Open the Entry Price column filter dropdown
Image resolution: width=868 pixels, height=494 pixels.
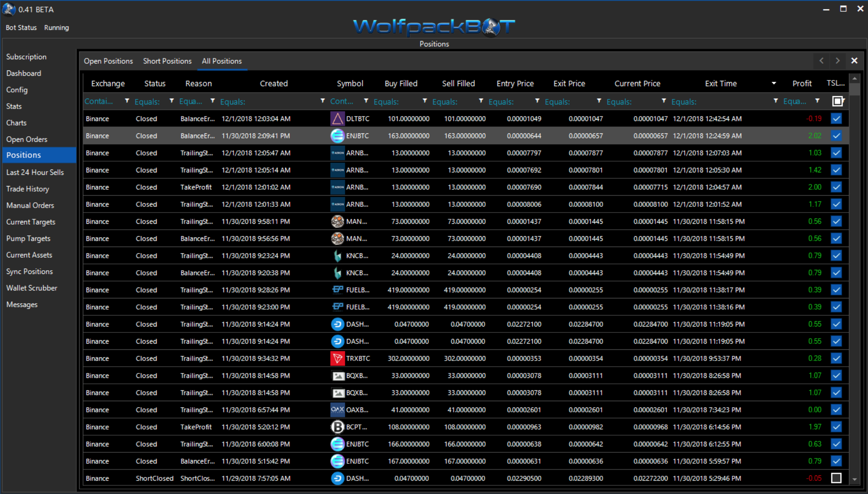(x=537, y=101)
